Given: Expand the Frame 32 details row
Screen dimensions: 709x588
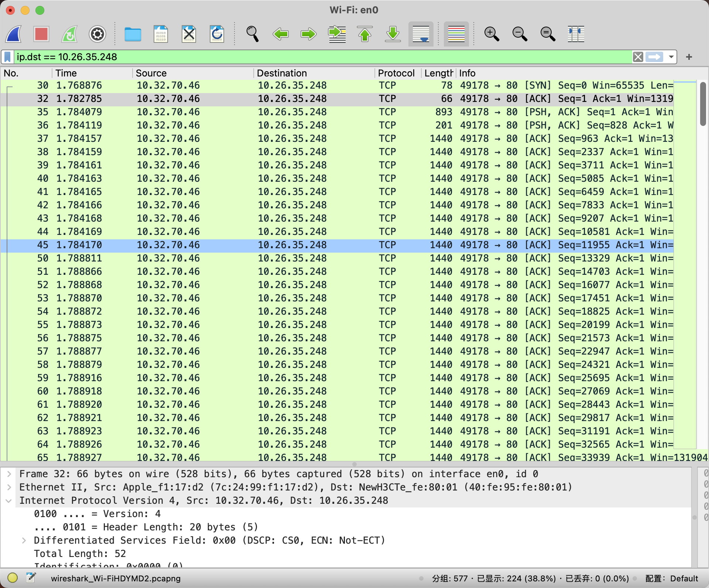Looking at the screenshot, I should pyautogui.click(x=9, y=474).
